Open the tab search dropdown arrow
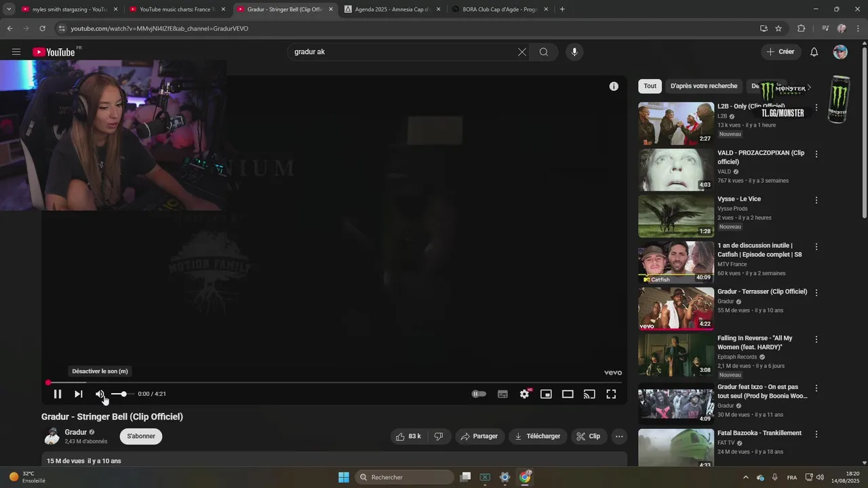 pos(8,9)
